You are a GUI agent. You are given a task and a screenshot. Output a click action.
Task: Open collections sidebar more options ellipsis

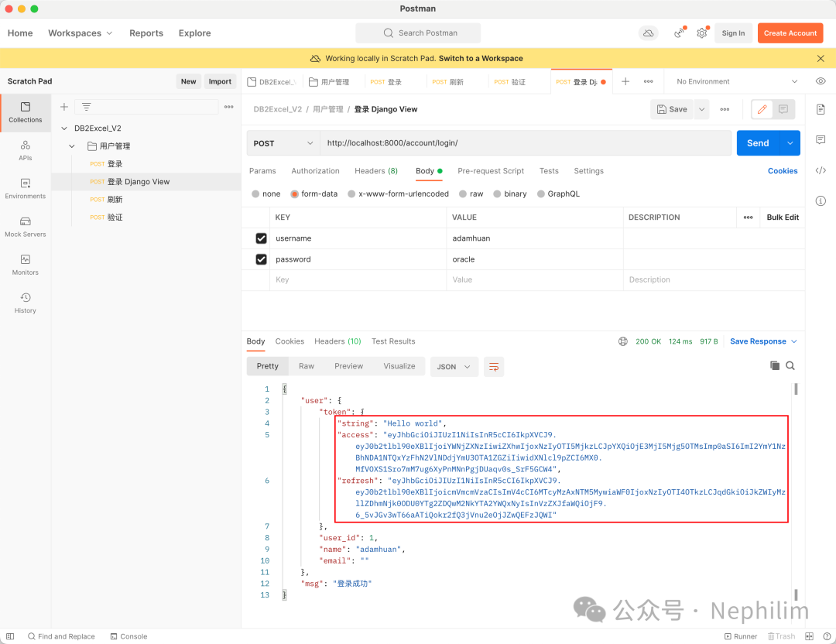[x=228, y=107]
